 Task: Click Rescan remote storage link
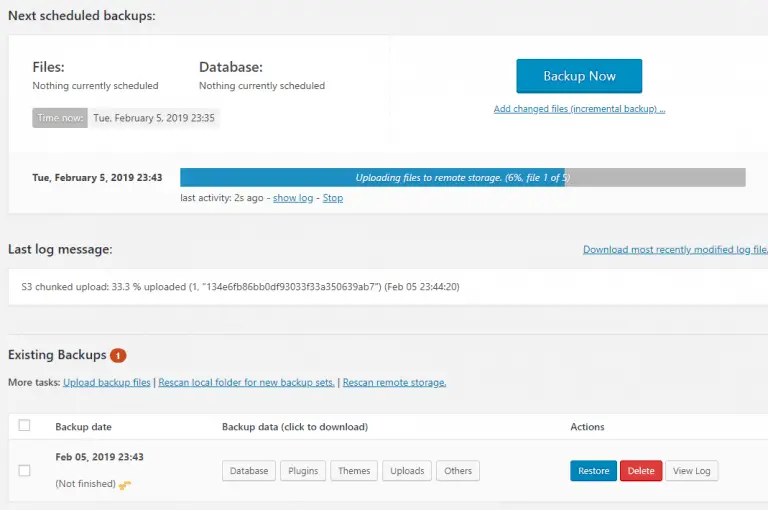click(394, 382)
